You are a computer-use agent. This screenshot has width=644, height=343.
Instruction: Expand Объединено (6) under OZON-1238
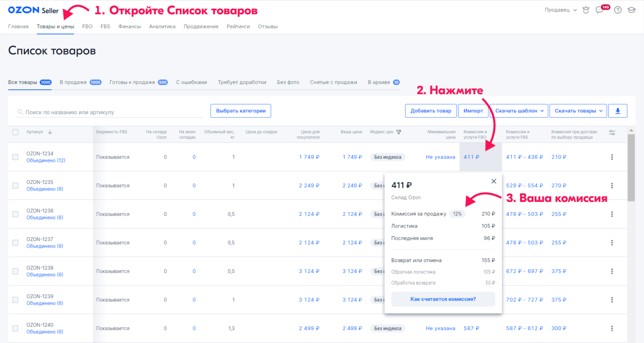pos(45,275)
